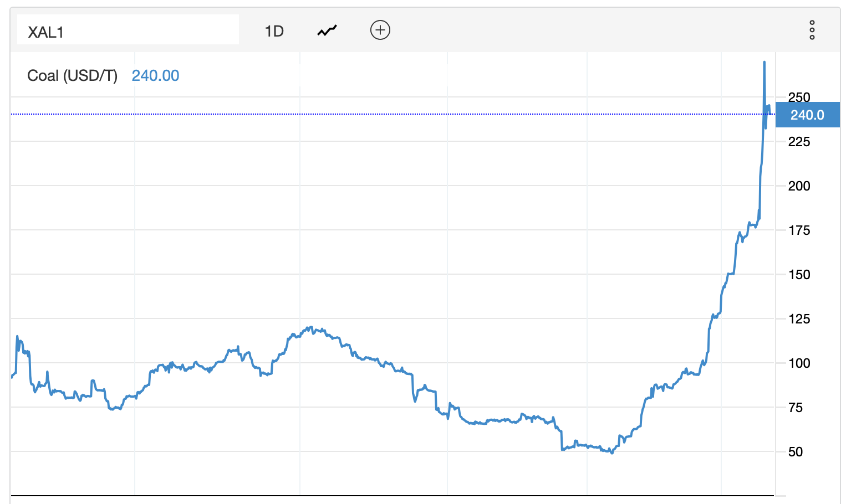Image resolution: width=846 pixels, height=504 pixels.
Task: Open the three-dot more options menu
Action: point(812,30)
